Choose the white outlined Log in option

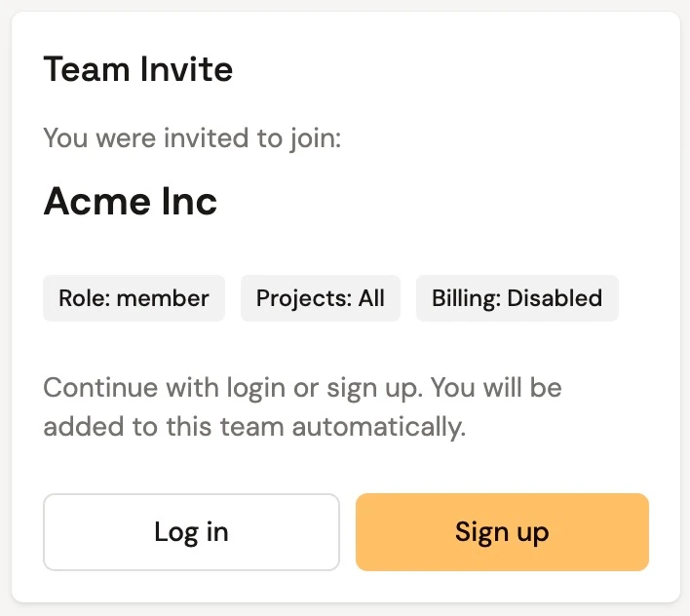point(191,532)
